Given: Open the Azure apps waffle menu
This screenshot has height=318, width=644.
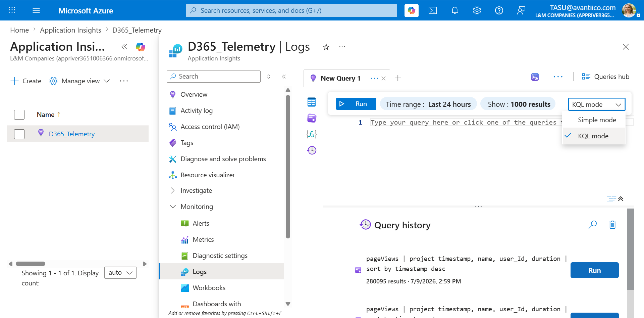Looking at the screenshot, I should [x=12, y=10].
